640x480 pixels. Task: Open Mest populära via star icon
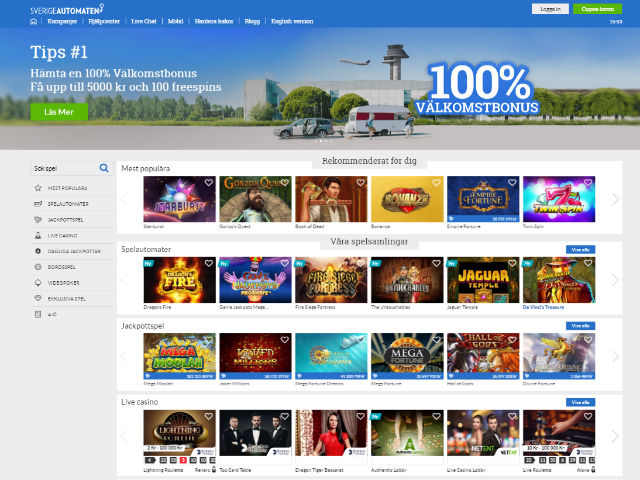pos(38,188)
